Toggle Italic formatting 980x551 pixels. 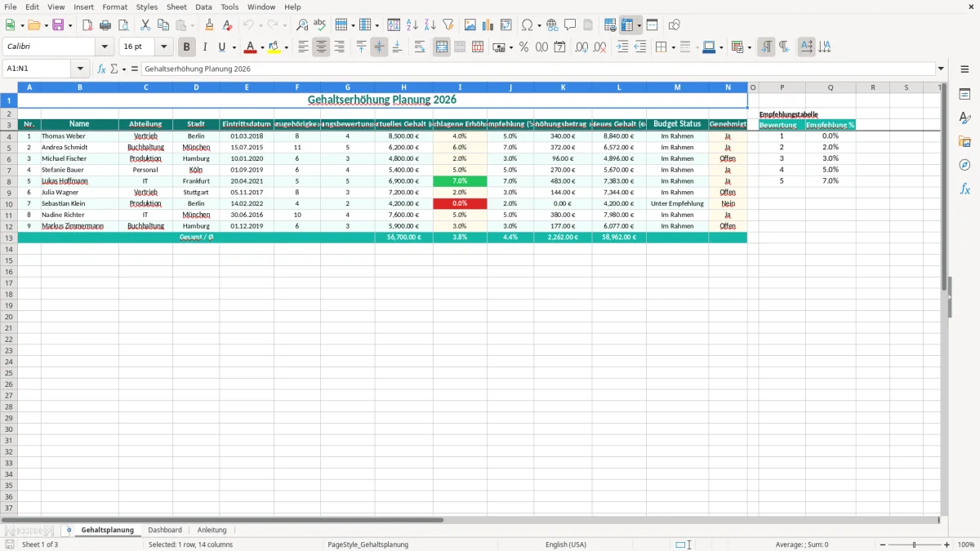[x=204, y=47]
